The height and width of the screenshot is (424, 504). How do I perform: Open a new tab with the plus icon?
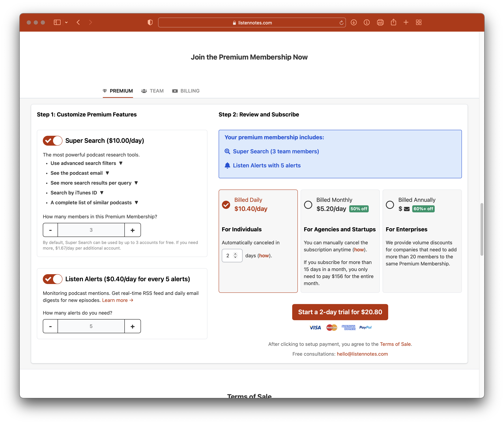tap(406, 22)
